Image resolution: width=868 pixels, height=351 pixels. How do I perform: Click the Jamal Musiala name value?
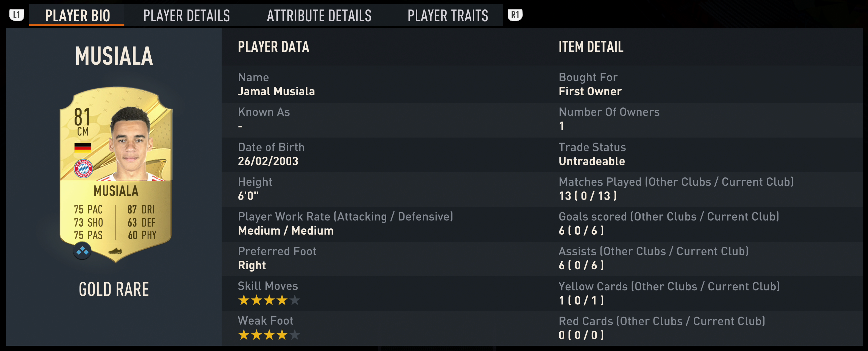[276, 92]
